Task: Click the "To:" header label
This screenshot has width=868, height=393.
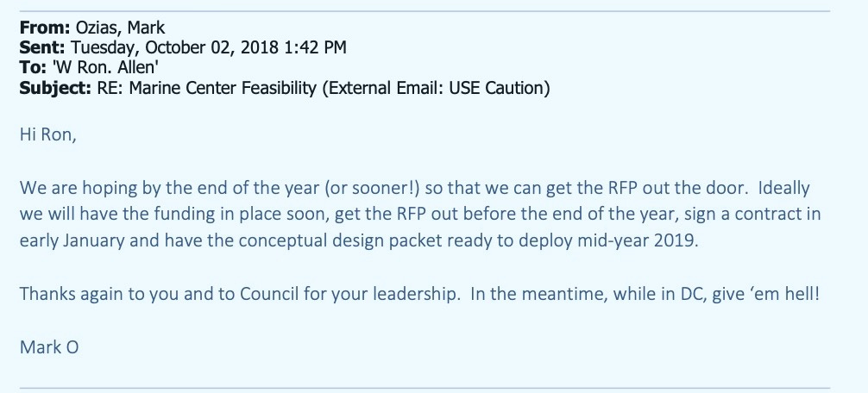Action: pyautogui.click(x=33, y=67)
